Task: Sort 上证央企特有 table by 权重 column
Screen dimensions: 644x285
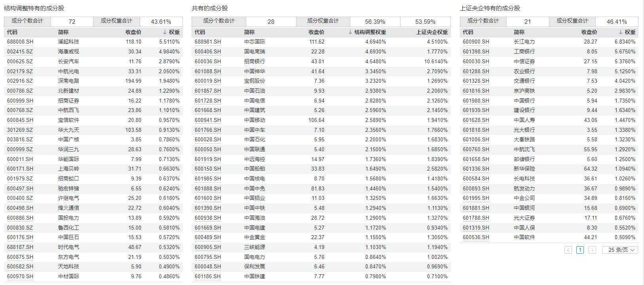Action: pyautogui.click(x=627, y=32)
